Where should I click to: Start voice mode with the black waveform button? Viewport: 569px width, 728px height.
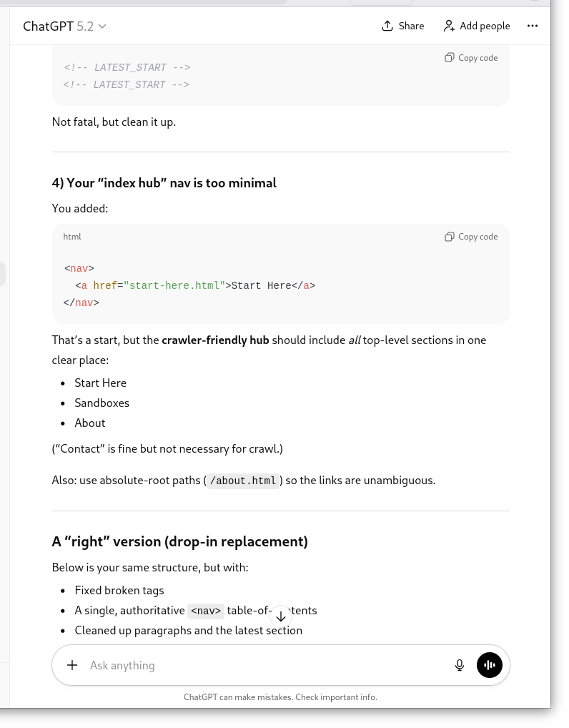[490, 665]
